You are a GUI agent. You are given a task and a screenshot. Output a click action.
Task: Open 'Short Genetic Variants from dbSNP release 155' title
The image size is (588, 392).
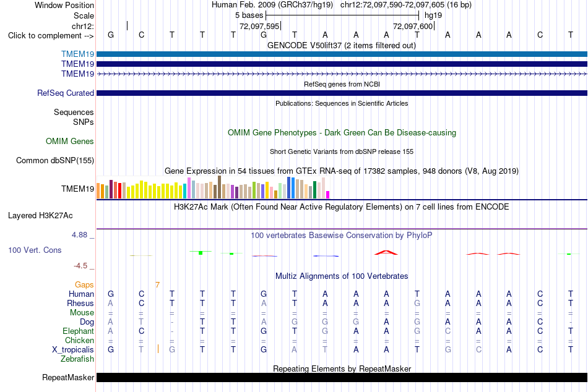(342, 151)
